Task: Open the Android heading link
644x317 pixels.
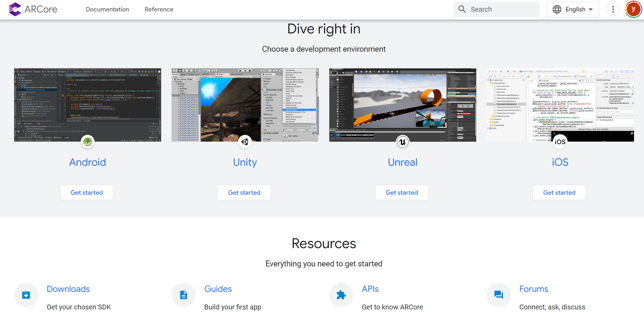Action: [x=87, y=162]
